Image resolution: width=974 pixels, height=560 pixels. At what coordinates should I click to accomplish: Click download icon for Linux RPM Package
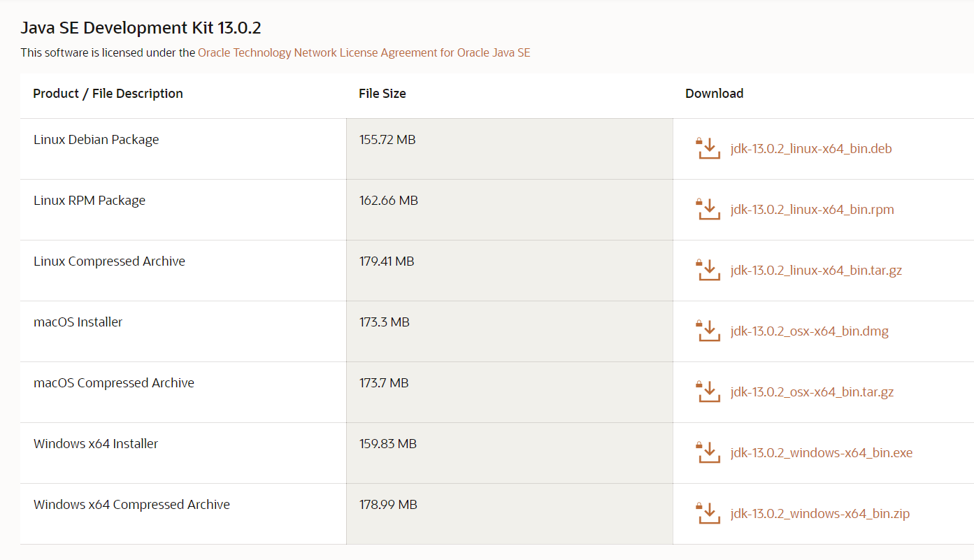tap(708, 209)
